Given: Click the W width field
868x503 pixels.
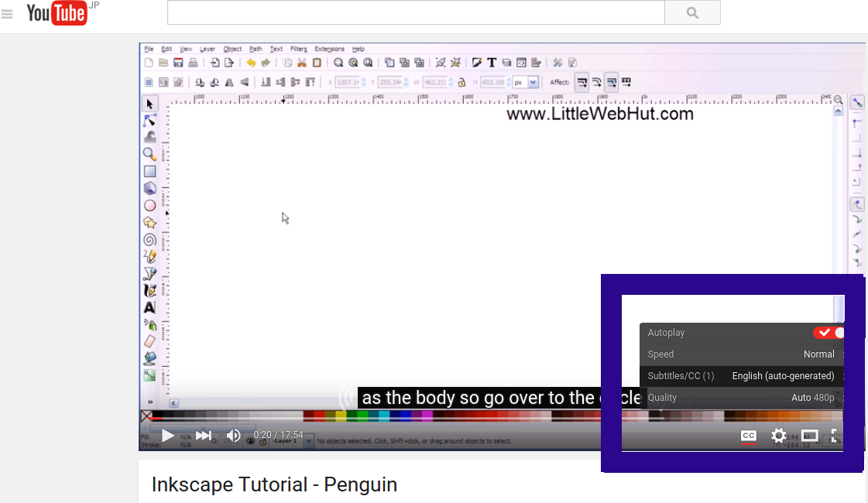Looking at the screenshot, I should tap(438, 83).
